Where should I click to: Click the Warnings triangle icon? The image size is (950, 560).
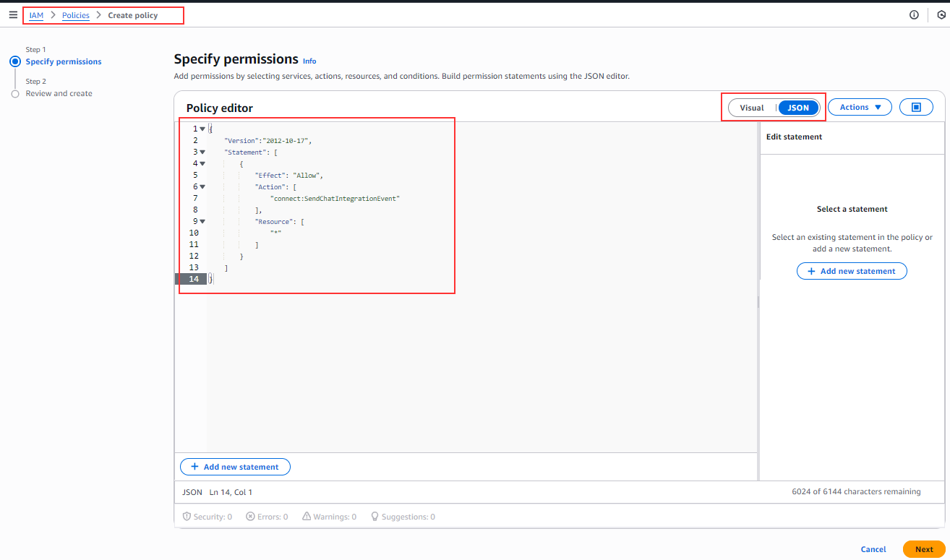307,517
